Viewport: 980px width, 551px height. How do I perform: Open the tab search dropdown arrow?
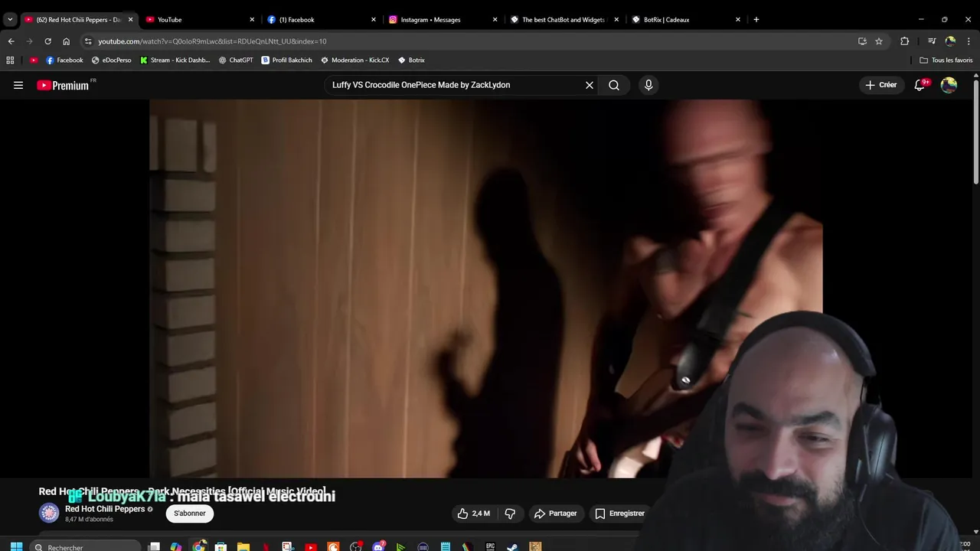click(x=10, y=19)
